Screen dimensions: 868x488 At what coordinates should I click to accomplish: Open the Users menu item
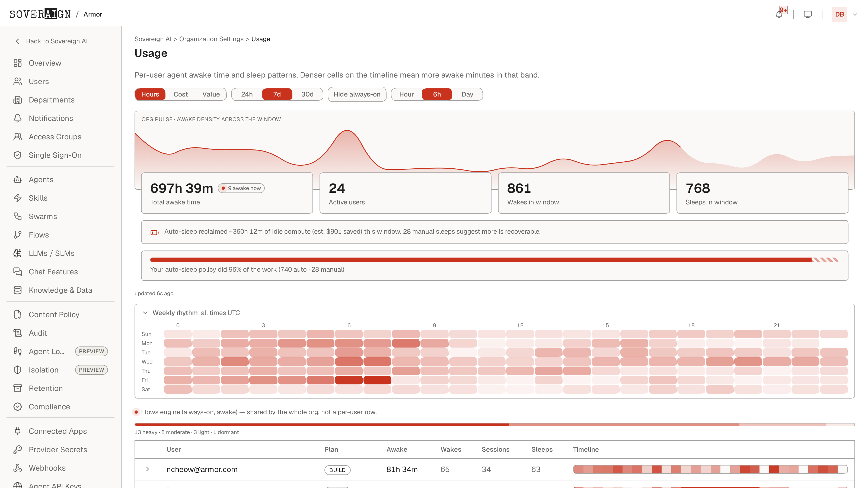point(61,82)
